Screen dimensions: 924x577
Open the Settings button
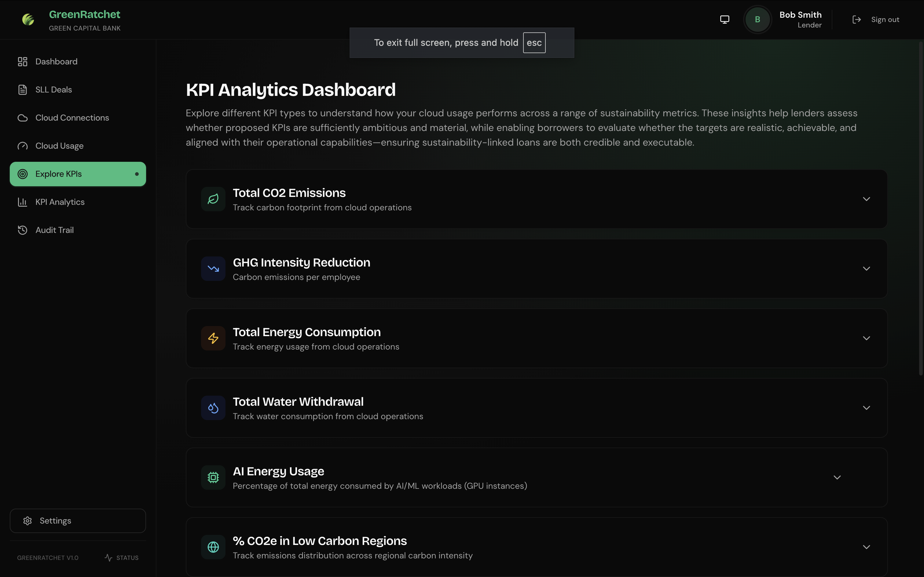tap(78, 521)
